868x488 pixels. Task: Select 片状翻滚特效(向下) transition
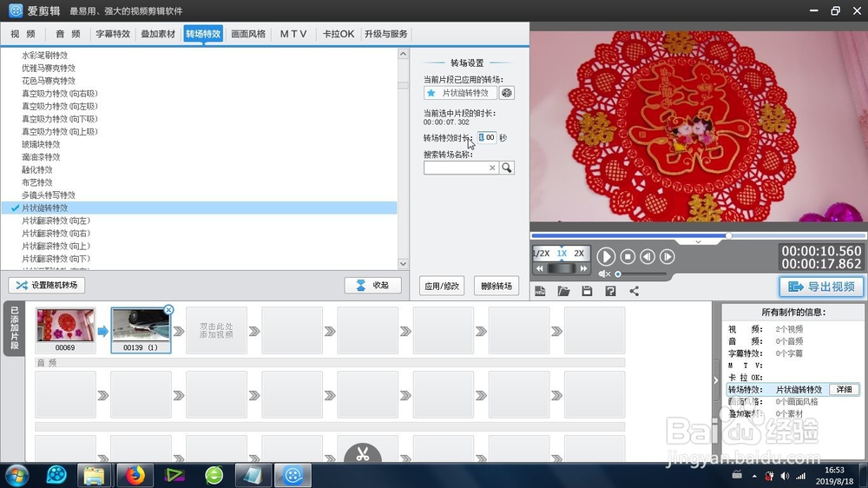pyautogui.click(x=56, y=260)
